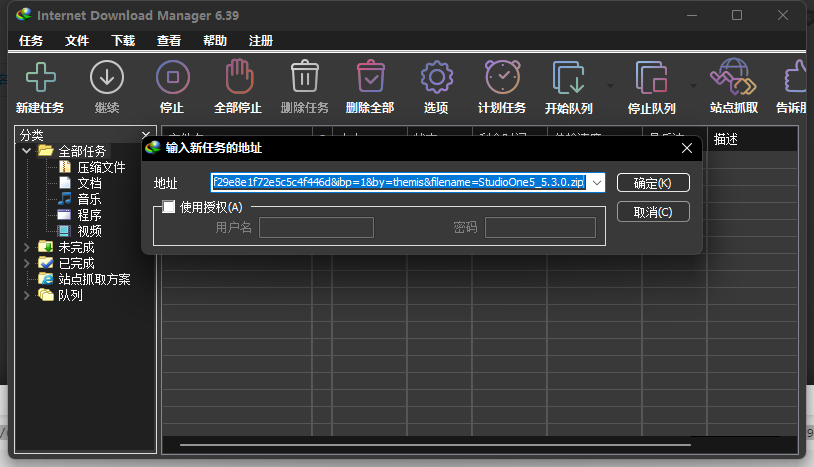This screenshot has width=814, height=467.
Task: Open the 注册 menu
Action: tap(261, 40)
